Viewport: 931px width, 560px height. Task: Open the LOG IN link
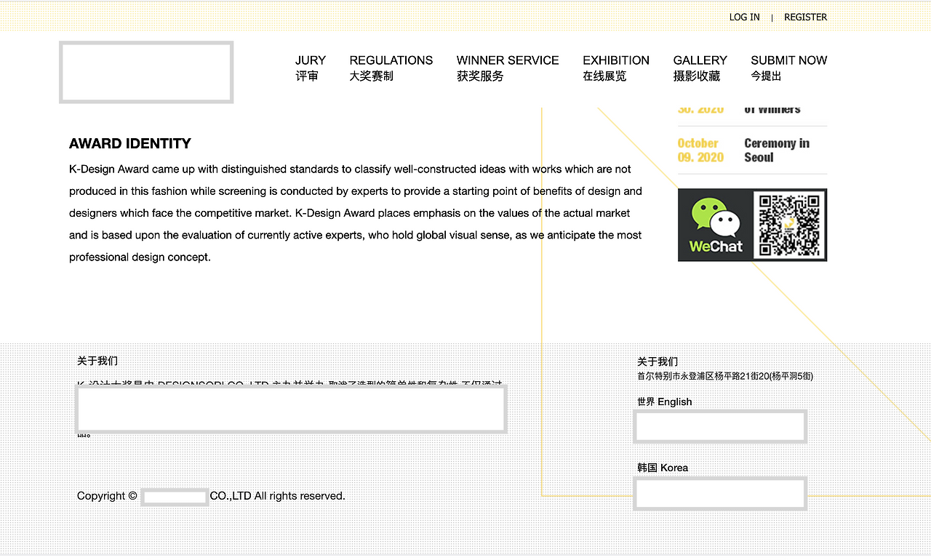pos(744,17)
